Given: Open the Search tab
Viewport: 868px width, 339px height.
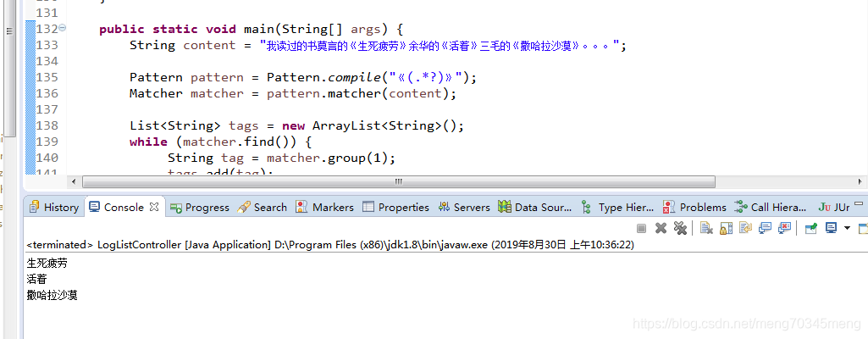Looking at the screenshot, I should point(262,207).
